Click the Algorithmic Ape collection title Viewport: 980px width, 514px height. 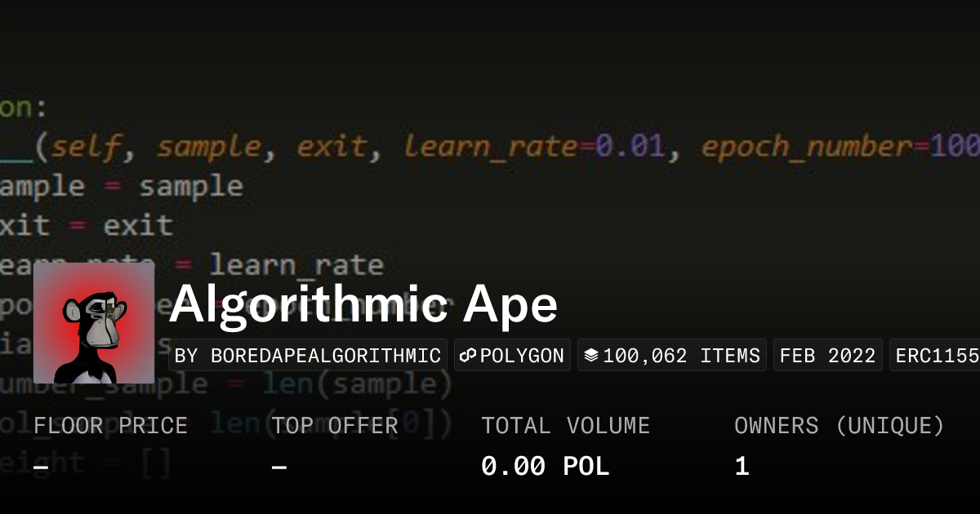coord(363,304)
